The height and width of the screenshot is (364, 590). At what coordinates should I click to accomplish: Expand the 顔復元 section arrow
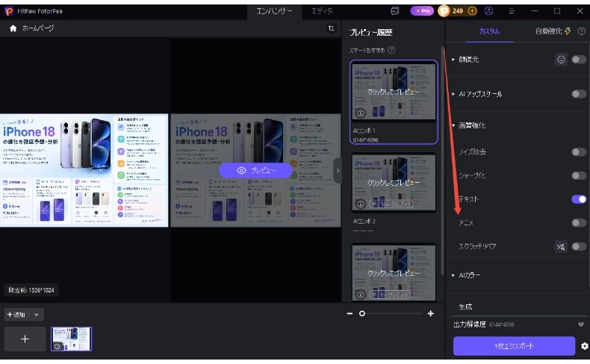pyautogui.click(x=453, y=60)
